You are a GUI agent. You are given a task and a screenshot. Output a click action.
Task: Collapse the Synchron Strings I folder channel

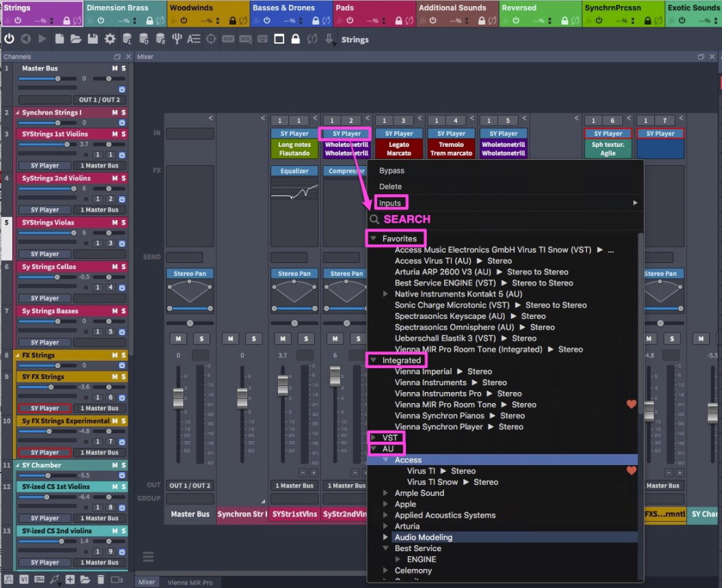pos(18,113)
